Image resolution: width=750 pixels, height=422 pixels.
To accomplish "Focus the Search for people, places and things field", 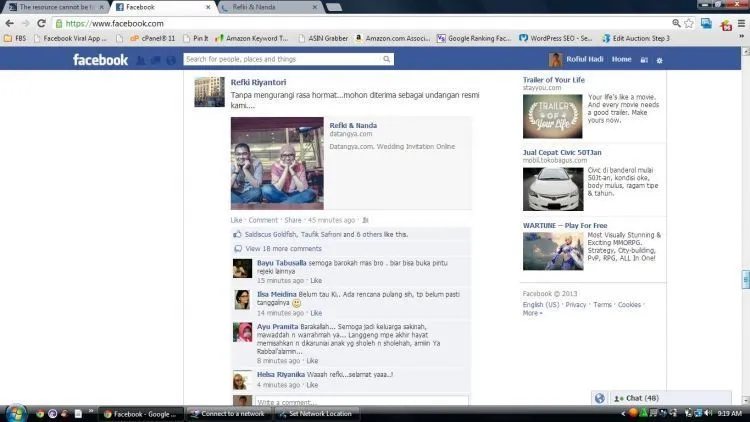I will click(x=284, y=59).
